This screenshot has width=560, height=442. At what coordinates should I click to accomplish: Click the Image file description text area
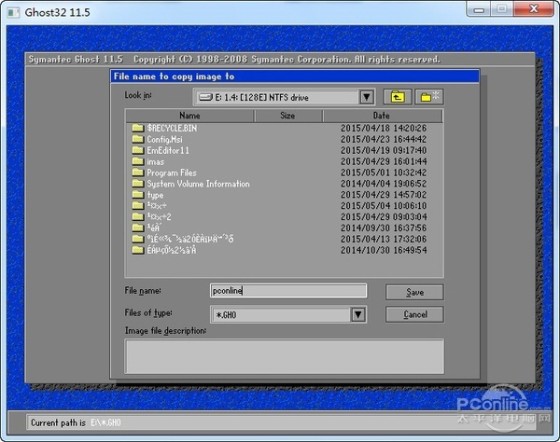click(x=284, y=356)
